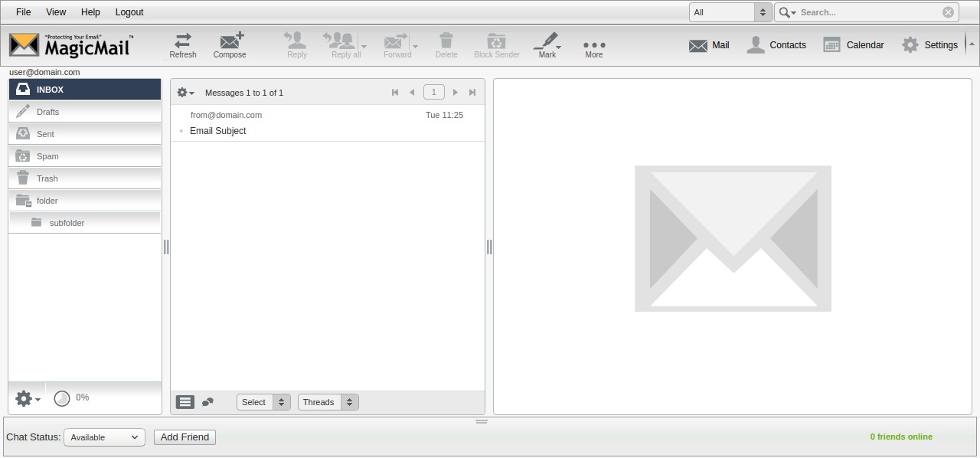Switch to the Calendar view
This screenshot has height=458, width=980.
tap(854, 45)
